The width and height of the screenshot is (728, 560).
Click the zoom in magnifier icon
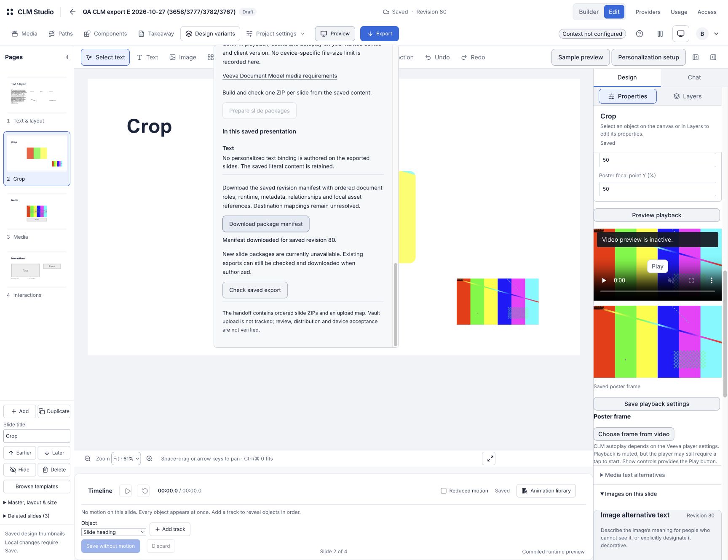point(149,459)
